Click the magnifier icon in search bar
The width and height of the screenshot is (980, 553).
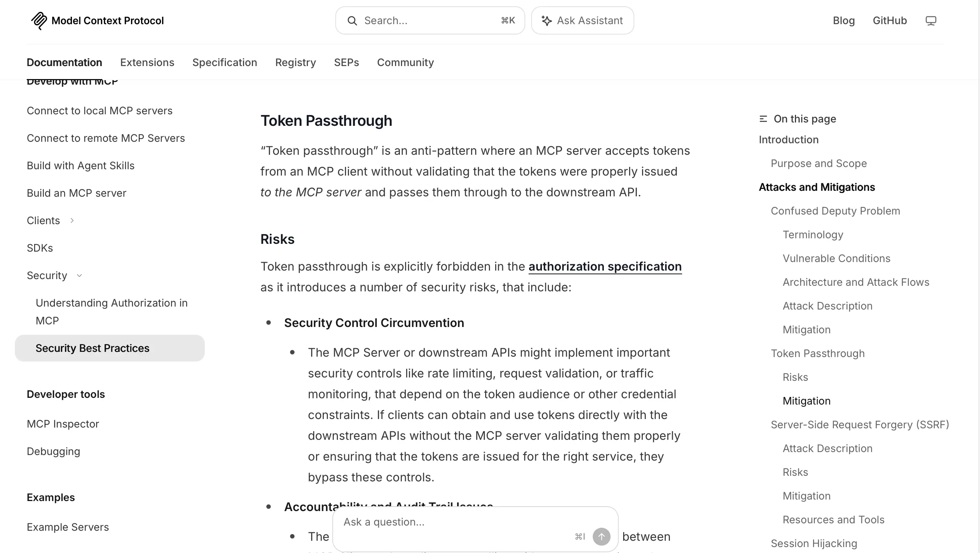pyautogui.click(x=352, y=20)
